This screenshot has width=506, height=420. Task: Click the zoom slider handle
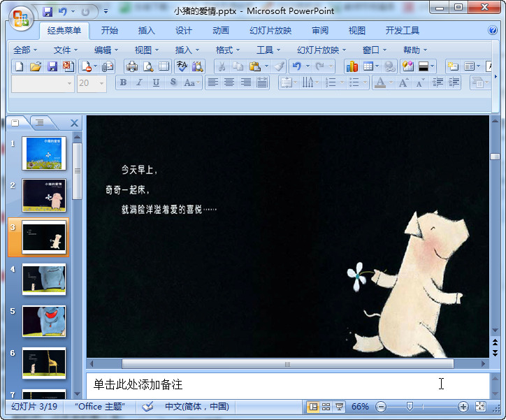(410, 407)
